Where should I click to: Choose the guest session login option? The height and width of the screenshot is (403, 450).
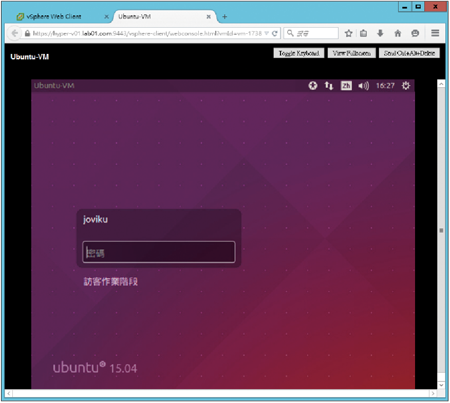point(111,282)
